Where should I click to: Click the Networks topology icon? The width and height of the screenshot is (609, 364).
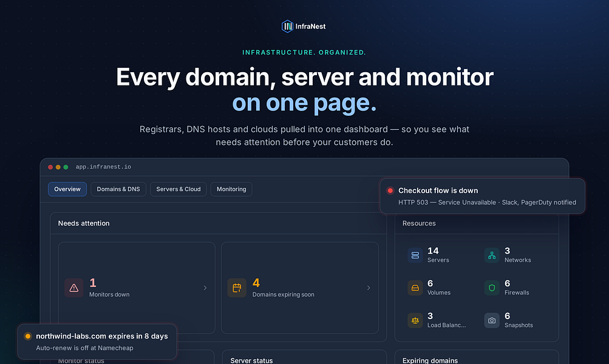click(492, 255)
